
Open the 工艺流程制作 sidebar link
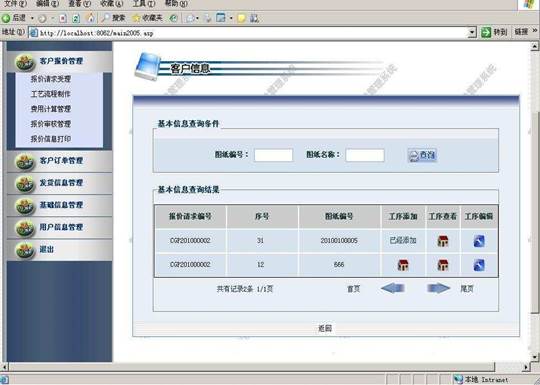click(x=51, y=94)
